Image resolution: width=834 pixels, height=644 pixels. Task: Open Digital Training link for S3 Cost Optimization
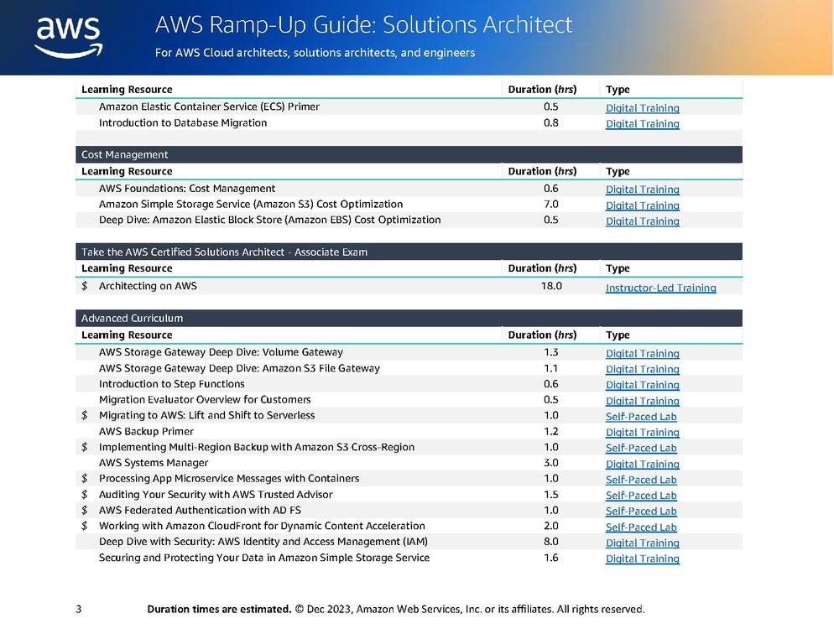click(x=643, y=205)
